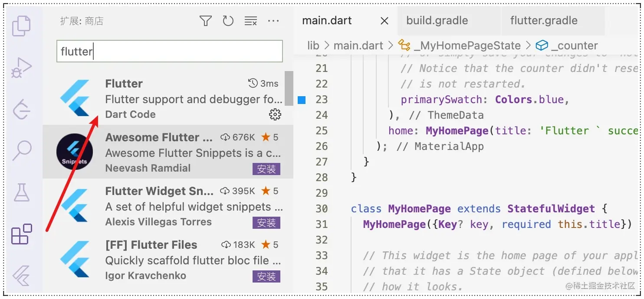Switch to the build.gradle tab

(x=437, y=20)
